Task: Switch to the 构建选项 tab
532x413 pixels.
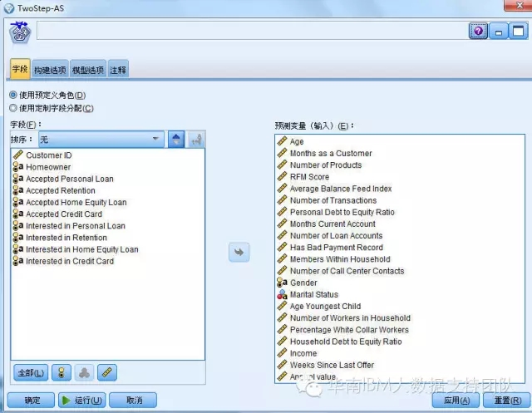Action: point(50,70)
